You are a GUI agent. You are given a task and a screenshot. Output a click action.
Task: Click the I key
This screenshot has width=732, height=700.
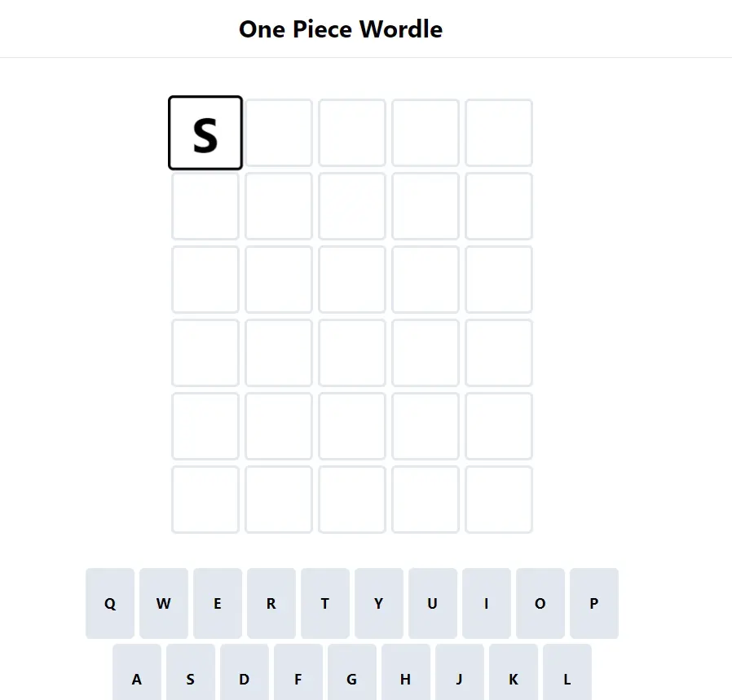point(487,603)
